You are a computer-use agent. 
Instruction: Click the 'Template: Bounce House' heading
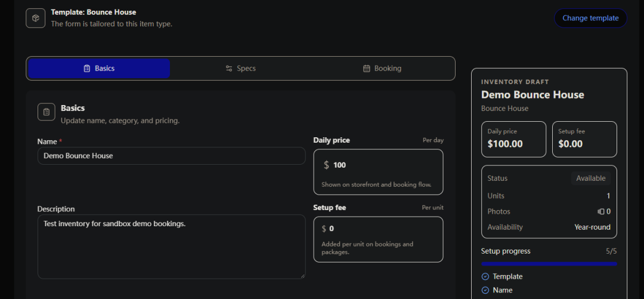point(93,13)
